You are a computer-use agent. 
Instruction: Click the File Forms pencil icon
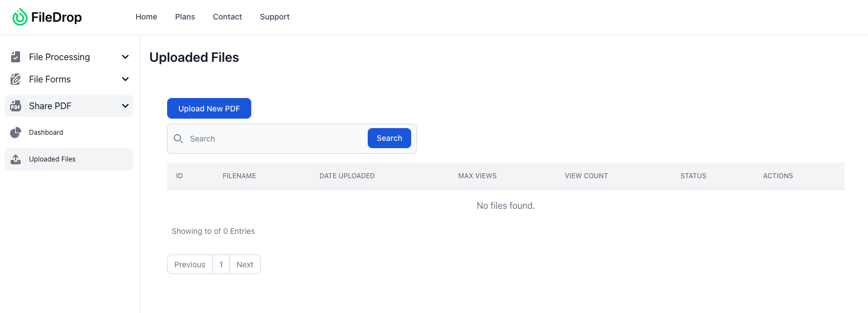click(16, 79)
